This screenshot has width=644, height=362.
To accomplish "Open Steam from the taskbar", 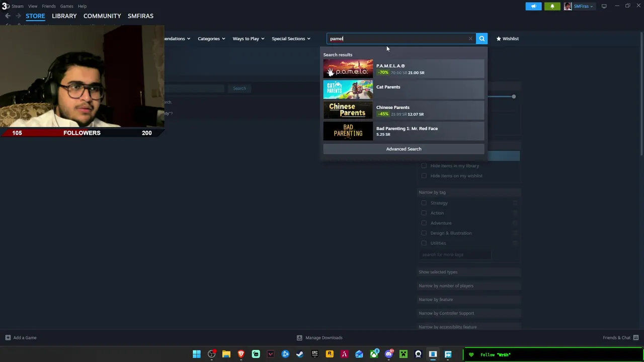I will (300, 354).
